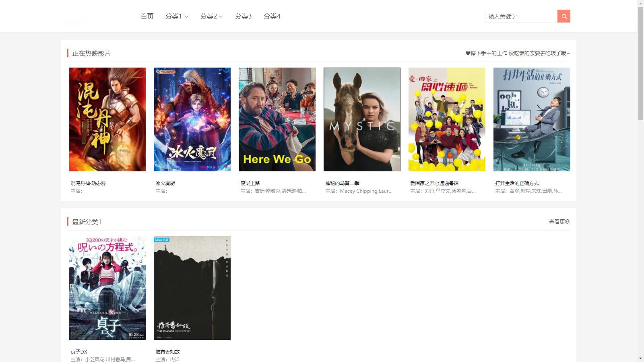This screenshot has height=362, width=644.
Task: Open the faint site logo in header
Action: (x=80, y=17)
